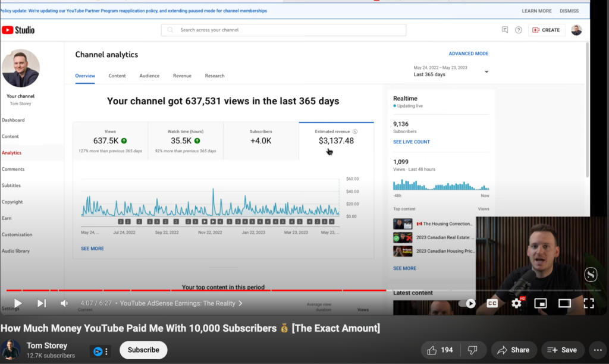Switch to the Revenue tab
Image resolution: width=609 pixels, height=364 pixels.
[x=182, y=76]
